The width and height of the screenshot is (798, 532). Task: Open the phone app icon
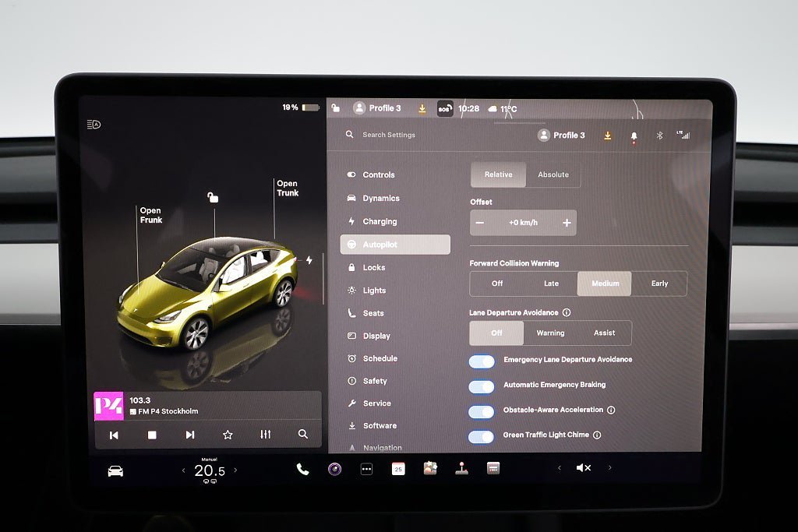point(302,469)
